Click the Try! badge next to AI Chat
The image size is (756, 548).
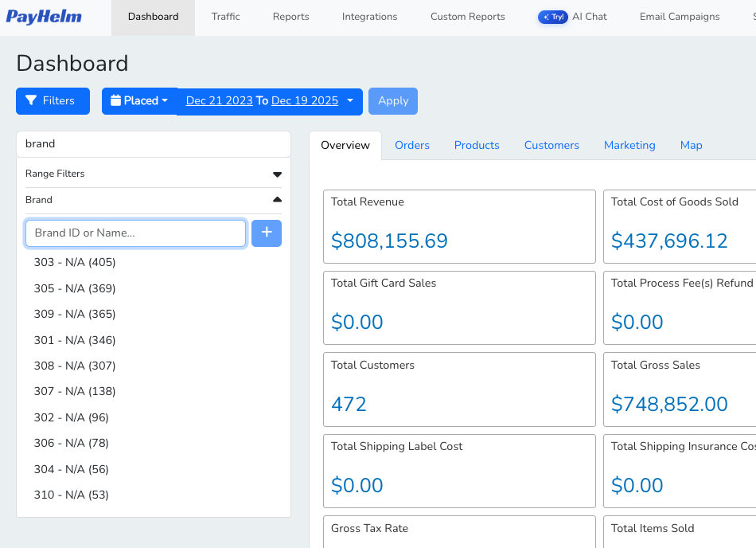click(x=553, y=17)
